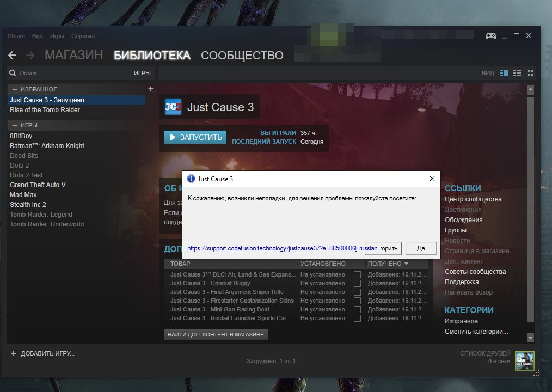Open Big Picture mode controller icon
The image size is (552, 392).
[x=490, y=36]
